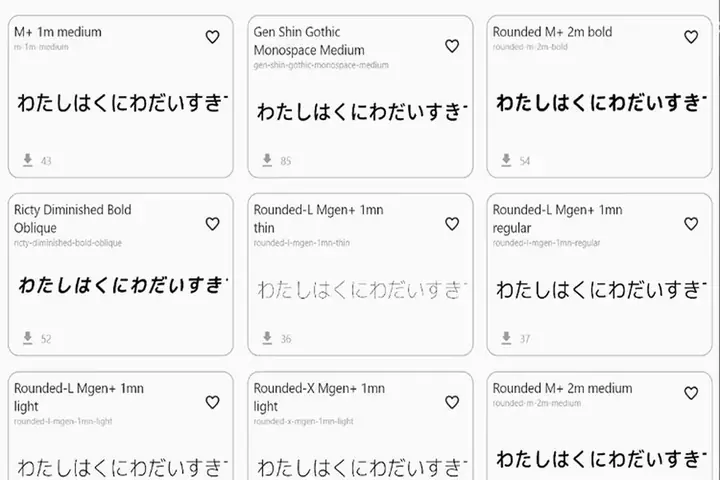This screenshot has height=480, width=720.
Task: Favorite Gen Shin Gothic Monospace Medium
Action: pos(452,46)
